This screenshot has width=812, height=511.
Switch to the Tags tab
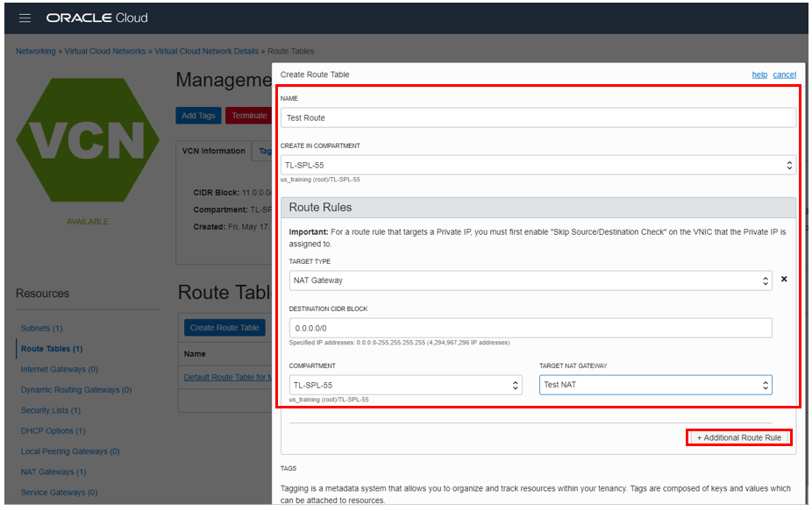[x=267, y=151]
